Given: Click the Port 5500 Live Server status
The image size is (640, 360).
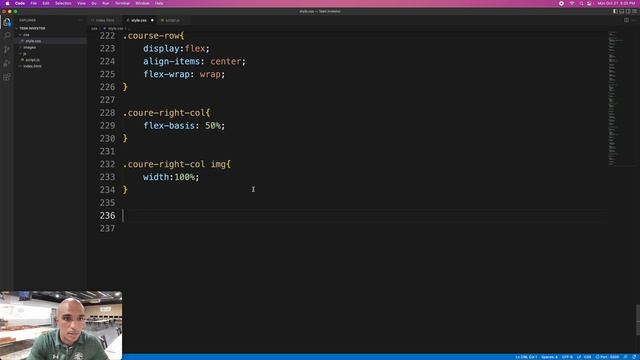Looking at the screenshot, I should click(x=607, y=357).
